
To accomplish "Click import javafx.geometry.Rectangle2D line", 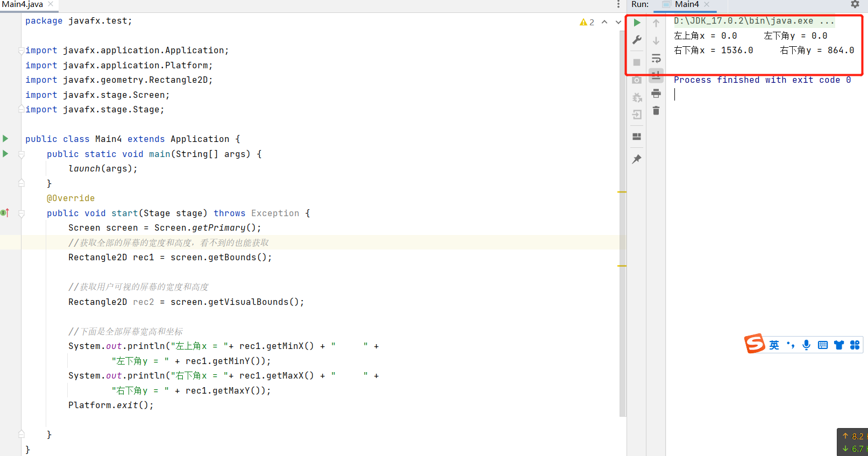I will point(119,80).
